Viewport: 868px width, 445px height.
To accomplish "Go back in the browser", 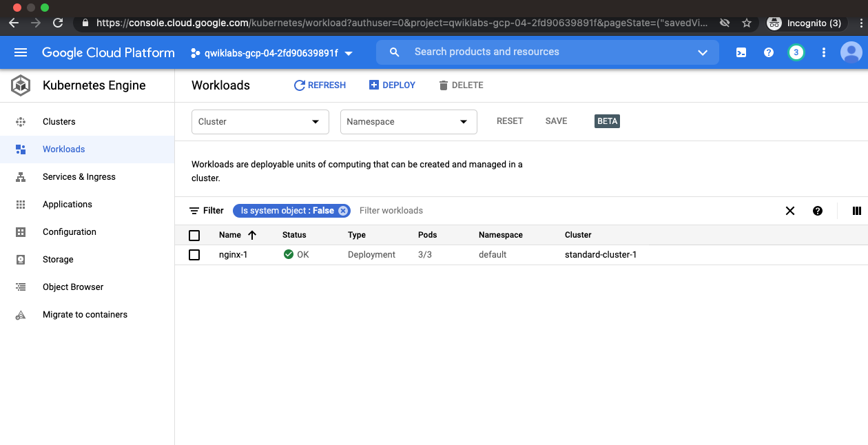I will pyautogui.click(x=14, y=23).
